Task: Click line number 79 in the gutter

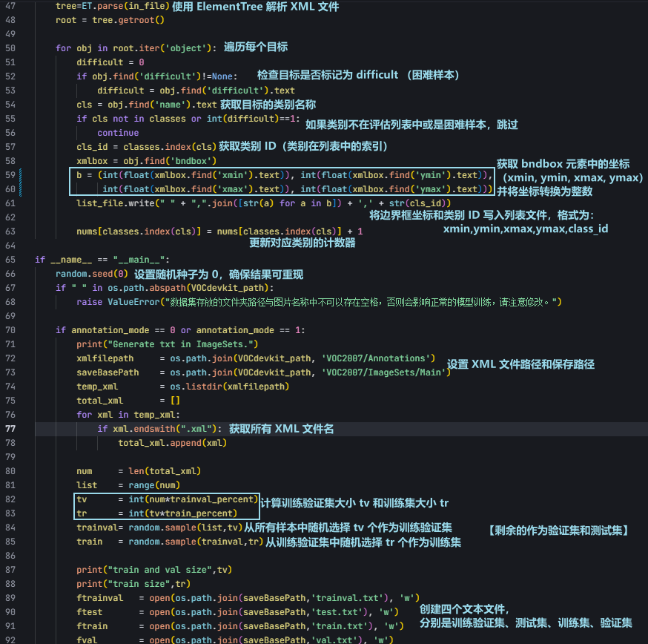Action: click(x=10, y=456)
